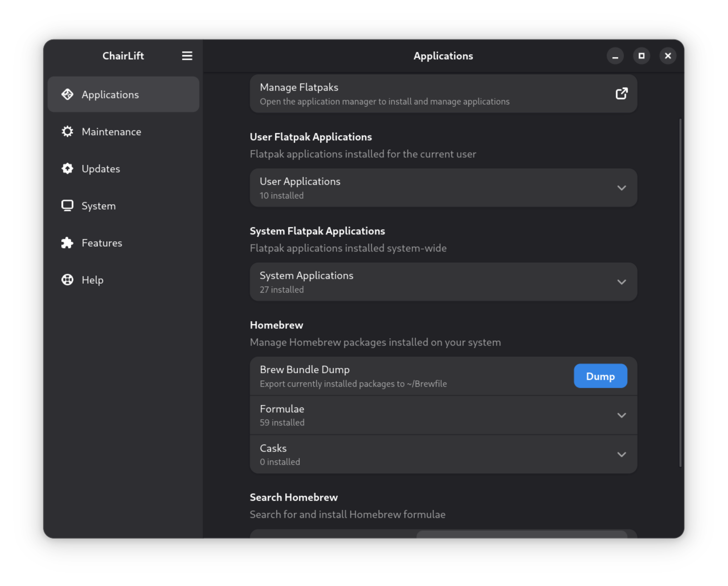Open the hamburger menu in sidebar header
728x586 pixels.
coord(187,56)
